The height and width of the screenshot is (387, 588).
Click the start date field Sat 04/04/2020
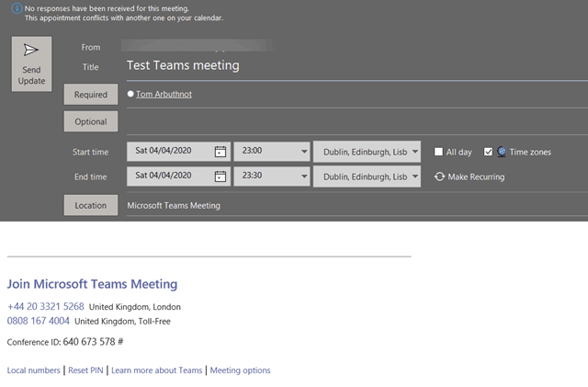179,152
